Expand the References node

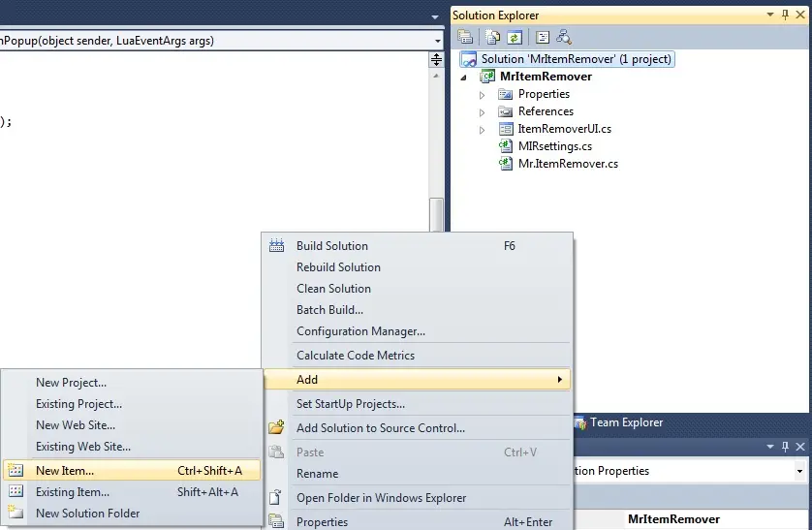[482, 112]
